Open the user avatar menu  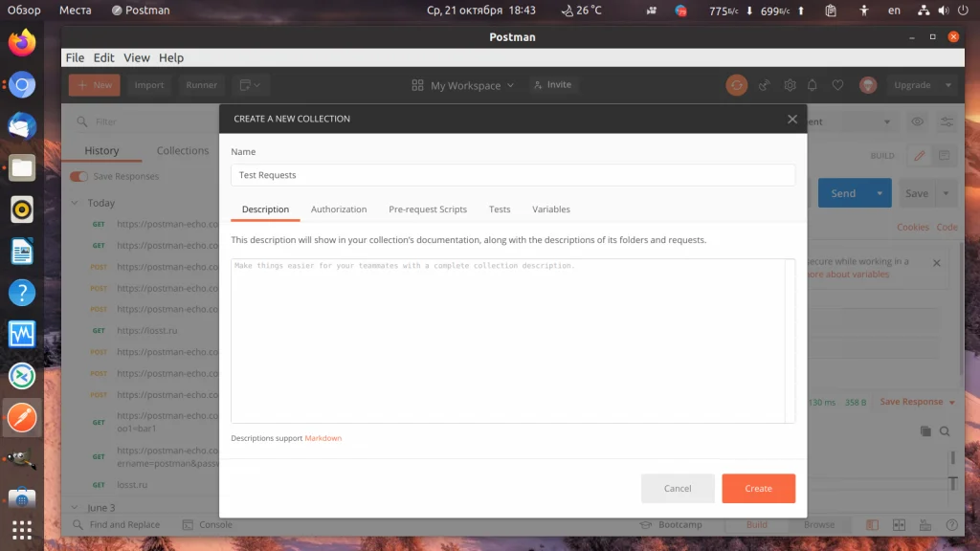coord(867,85)
